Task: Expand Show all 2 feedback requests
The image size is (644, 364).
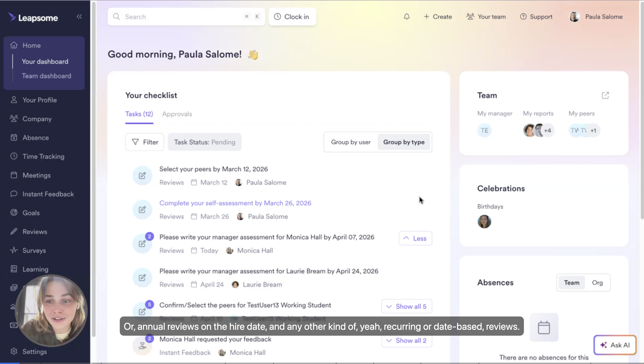Action: (407, 341)
